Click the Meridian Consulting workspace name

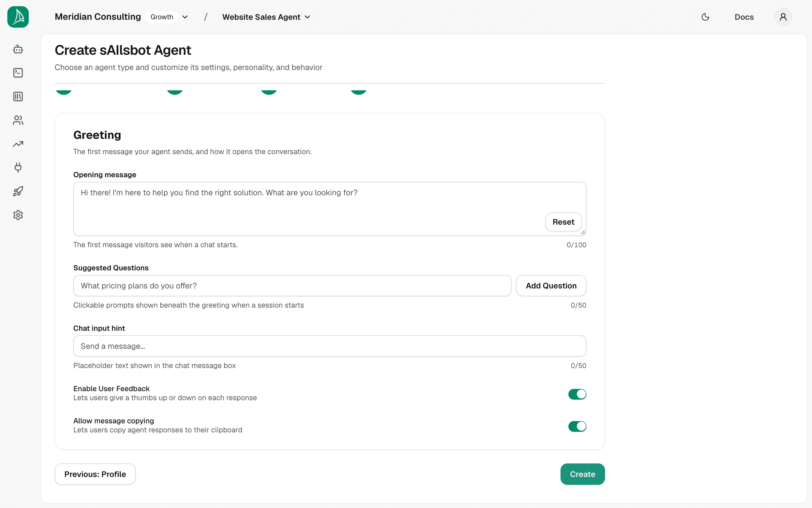coord(98,17)
